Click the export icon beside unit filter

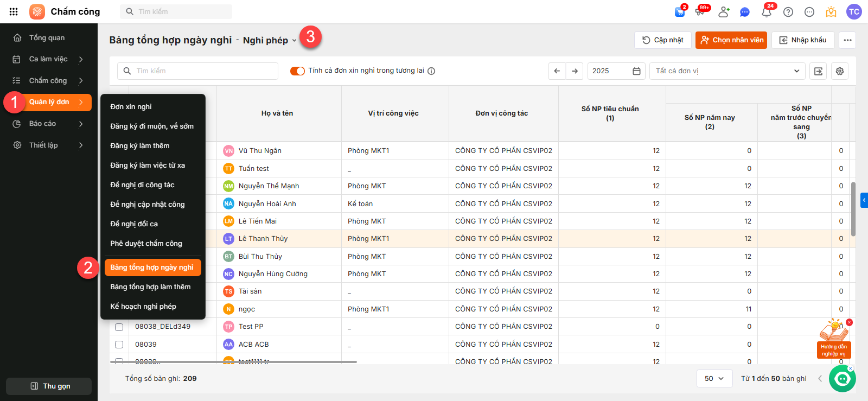click(819, 71)
